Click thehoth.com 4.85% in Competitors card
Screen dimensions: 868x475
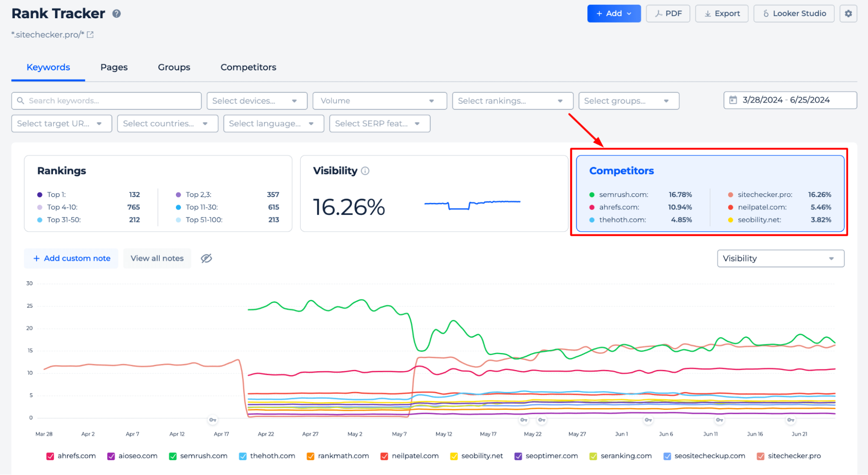640,220
